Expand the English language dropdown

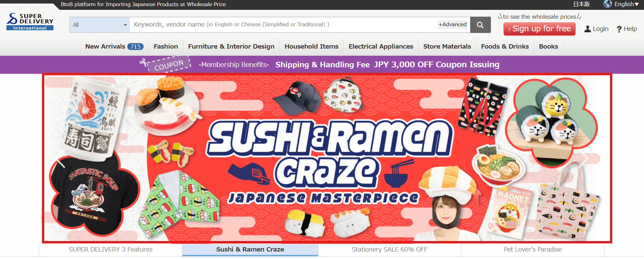coord(626,4)
